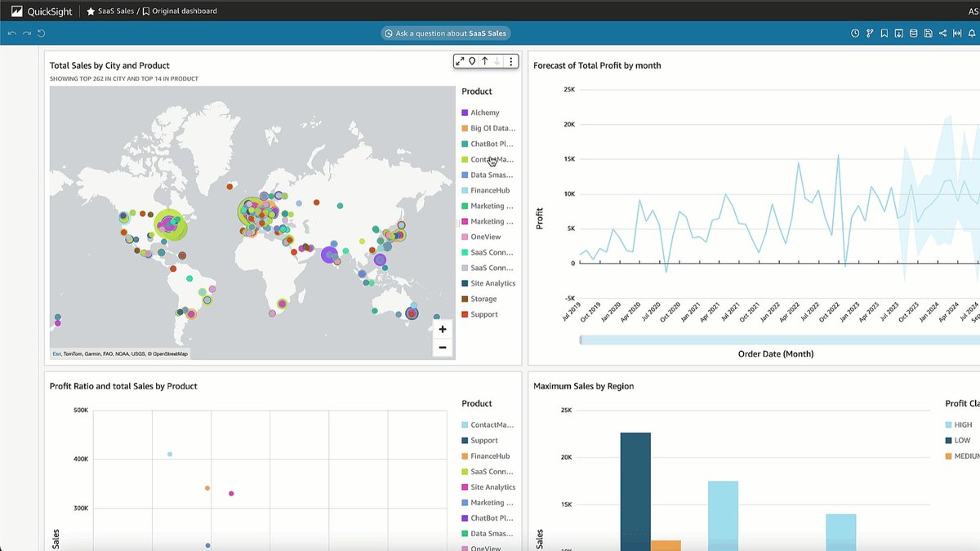The height and width of the screenshot is (551, 980).
Task: Click Site Analytics in the map legend
Action: (488, 283)
